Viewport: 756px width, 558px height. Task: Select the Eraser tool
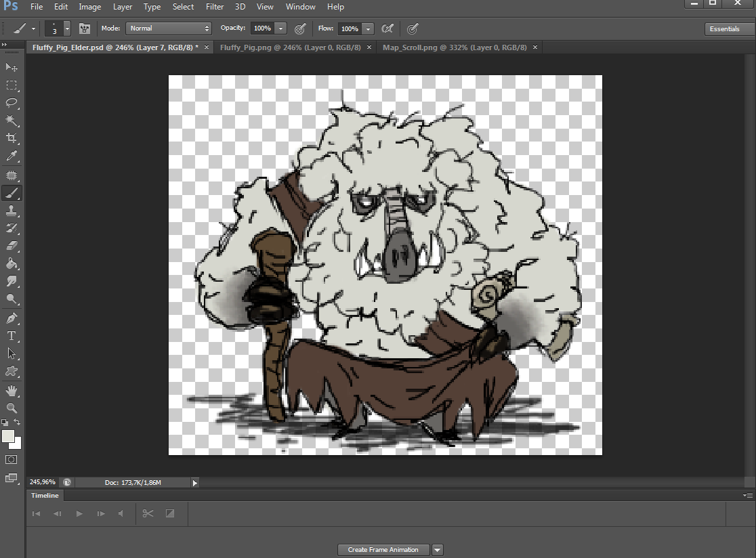pyautogui.click(x=12, y=246)
